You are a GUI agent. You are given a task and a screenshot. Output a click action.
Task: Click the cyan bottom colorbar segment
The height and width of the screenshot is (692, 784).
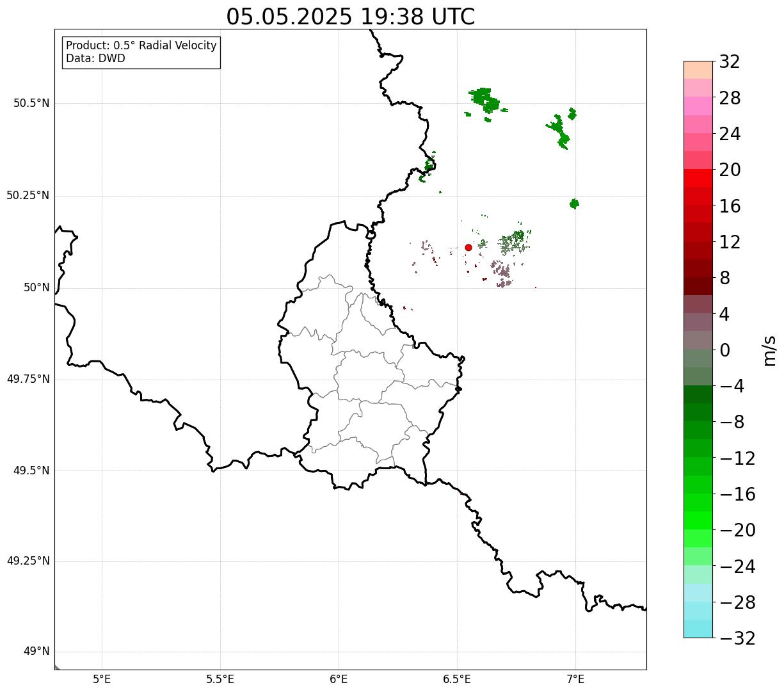click(698, 629)
